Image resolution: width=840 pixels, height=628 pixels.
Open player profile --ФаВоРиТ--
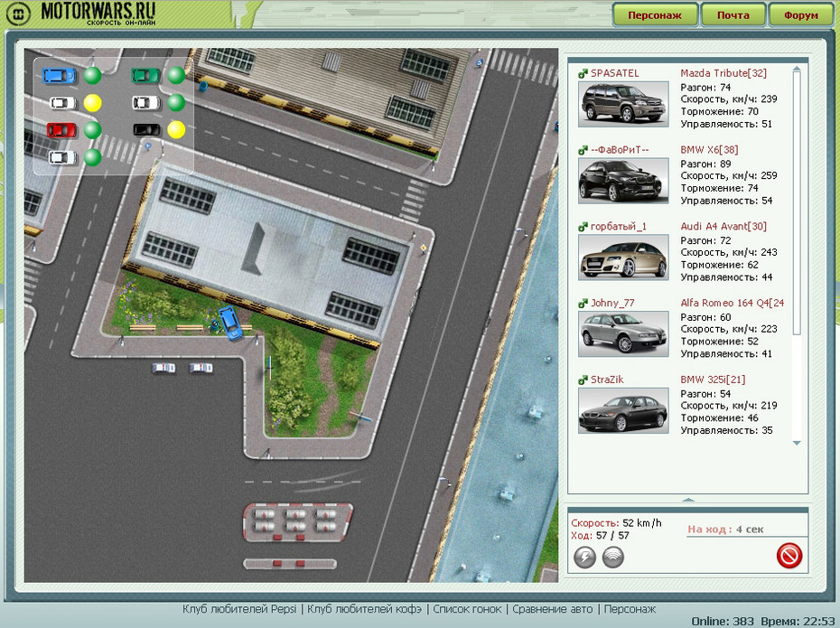620,150
